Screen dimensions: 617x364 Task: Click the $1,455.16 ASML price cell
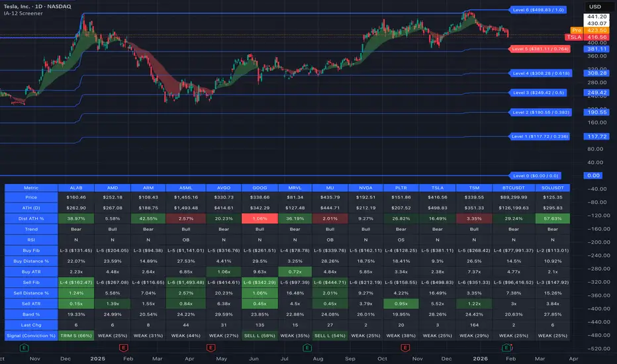(186, 197)
